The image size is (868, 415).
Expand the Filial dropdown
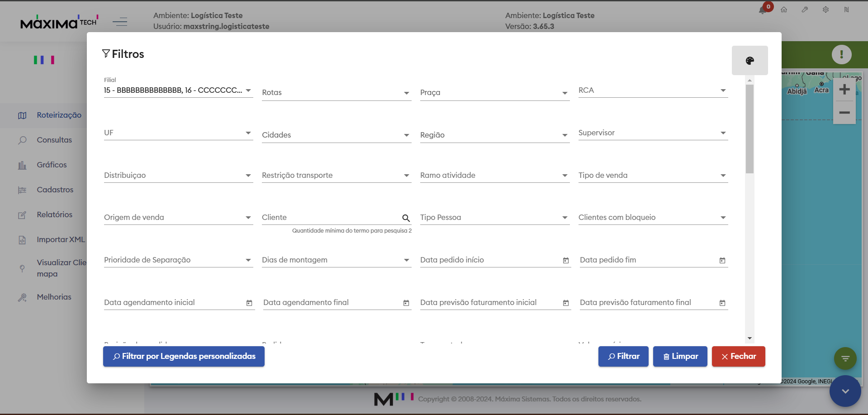coord(248,91)
